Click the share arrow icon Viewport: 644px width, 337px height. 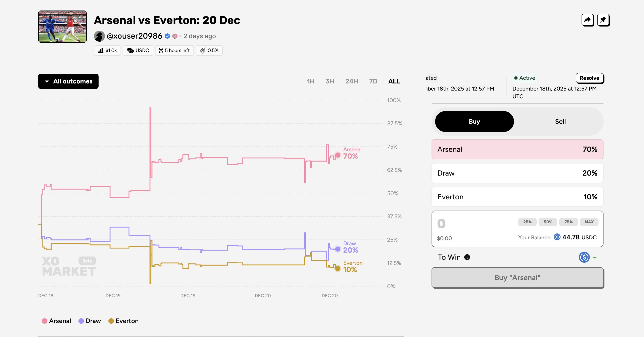tap(588, 20)
